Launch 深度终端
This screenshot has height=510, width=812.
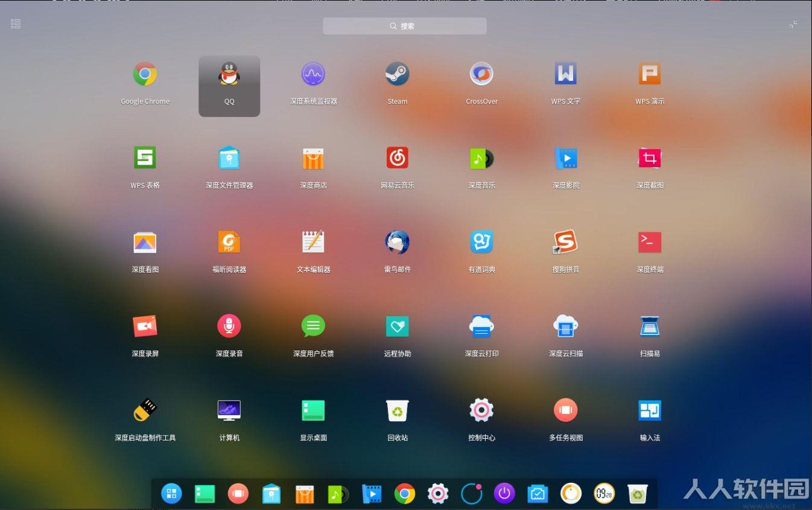click(x=650, y=243)
